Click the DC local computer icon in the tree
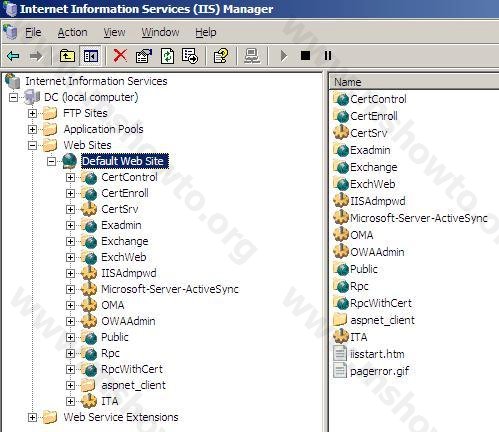Image resolution: width=499 pixels, height=432 pixels. point(33,97)
